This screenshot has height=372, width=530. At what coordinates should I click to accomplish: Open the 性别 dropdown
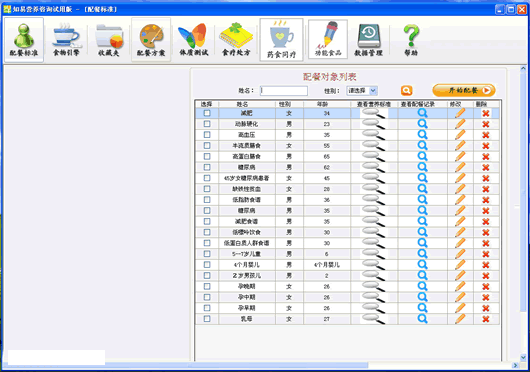362,91
